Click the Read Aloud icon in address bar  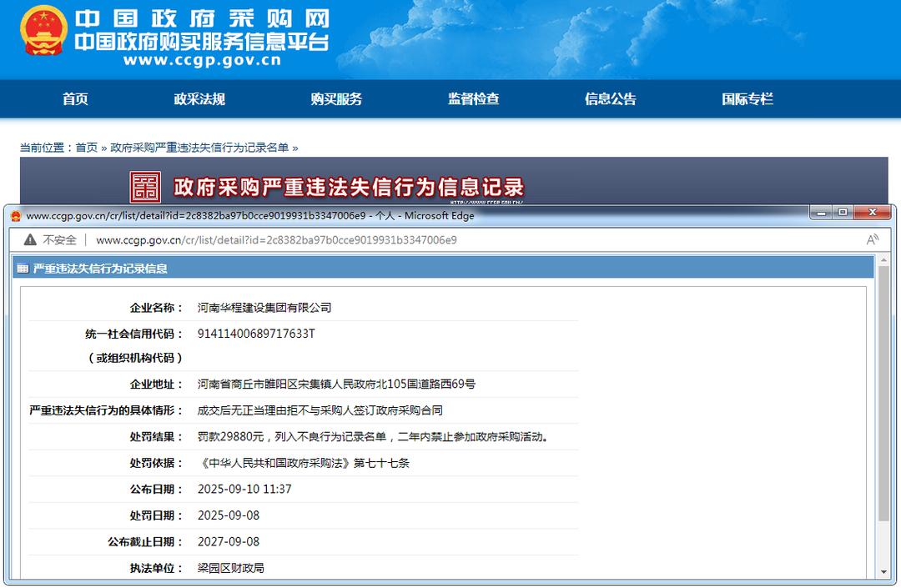click(x=873, y=240)
